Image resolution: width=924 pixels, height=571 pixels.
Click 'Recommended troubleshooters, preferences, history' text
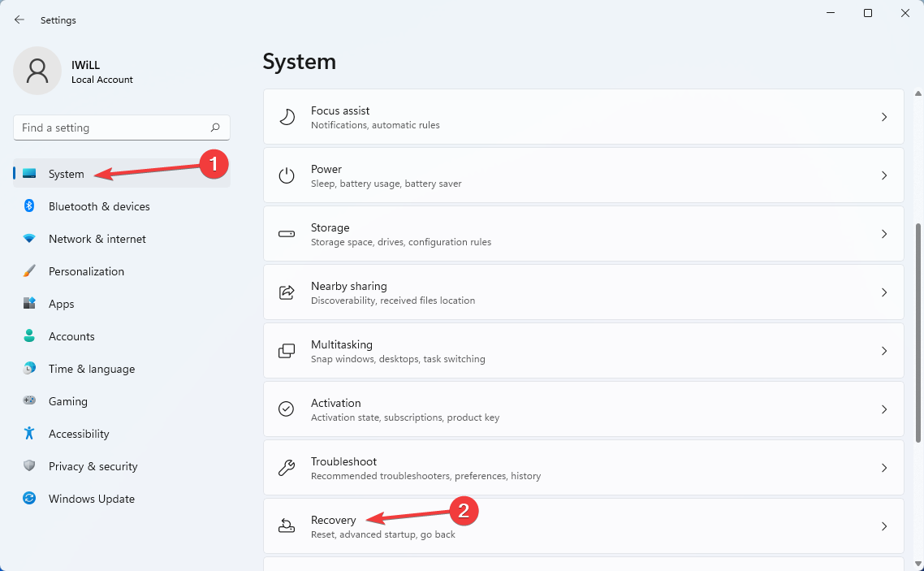pyautogui.click(x=425, y=475)
